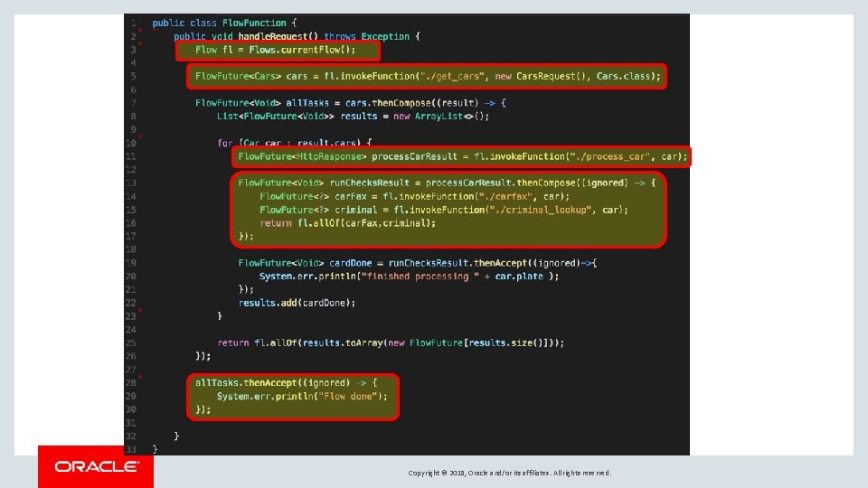Click the "FlowFunction" class name on line 1
This screenshot has height=488, width=868.
point(254,23)
